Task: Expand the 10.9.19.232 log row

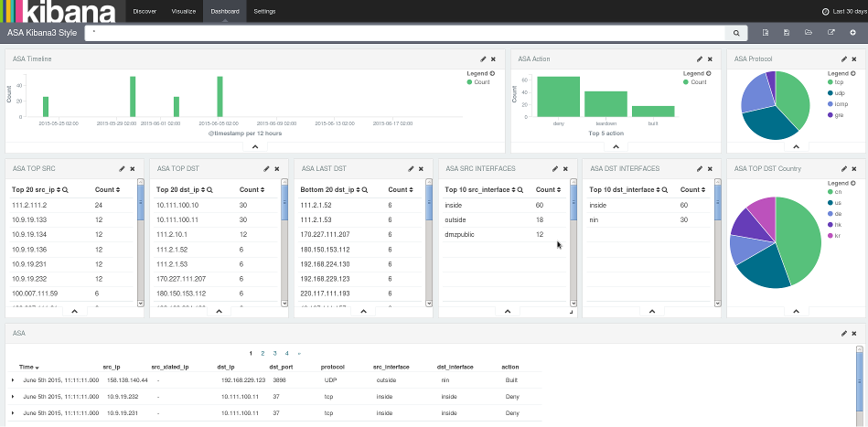Action: pos(13,397)
